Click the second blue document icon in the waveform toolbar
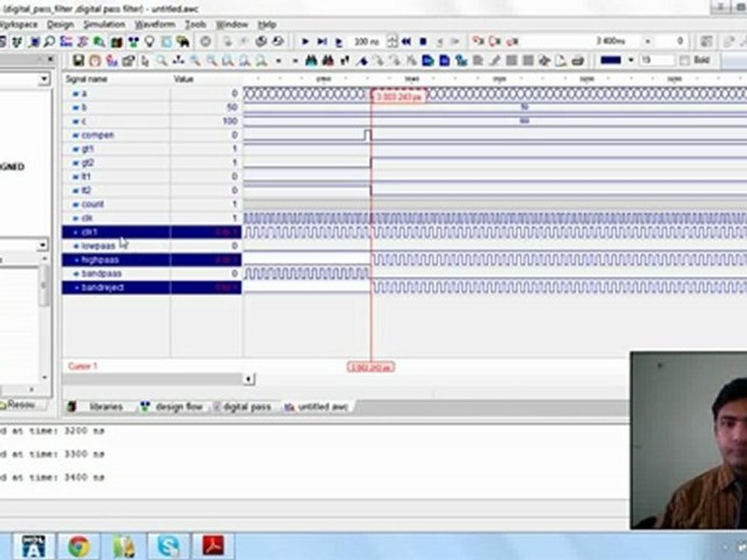The image size is (747, 560). click(444, 61)
